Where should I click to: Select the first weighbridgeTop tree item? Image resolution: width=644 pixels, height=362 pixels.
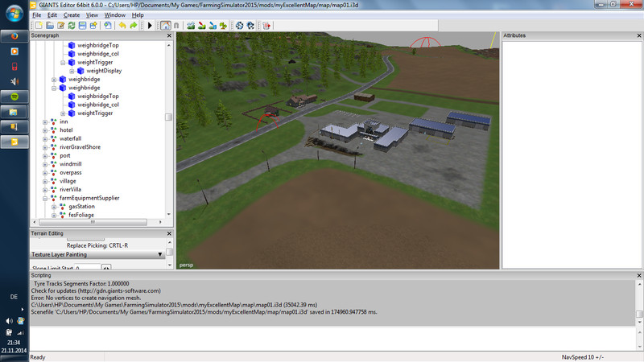tap(97, 45)
